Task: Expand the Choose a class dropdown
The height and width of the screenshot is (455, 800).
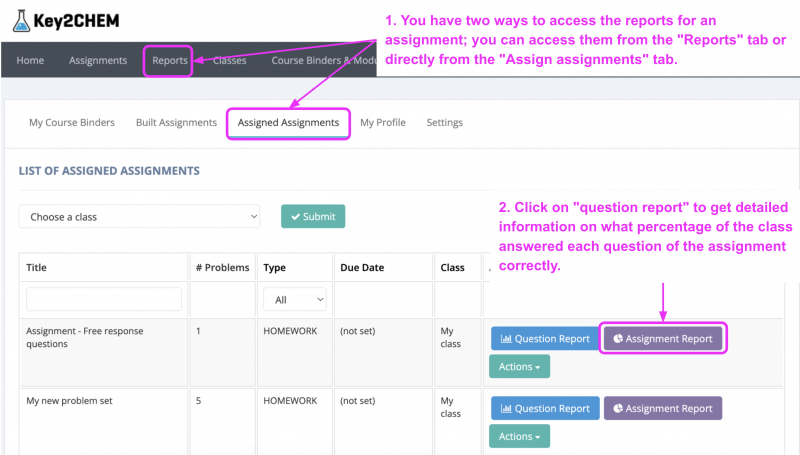Action: [x=139, y=217]
